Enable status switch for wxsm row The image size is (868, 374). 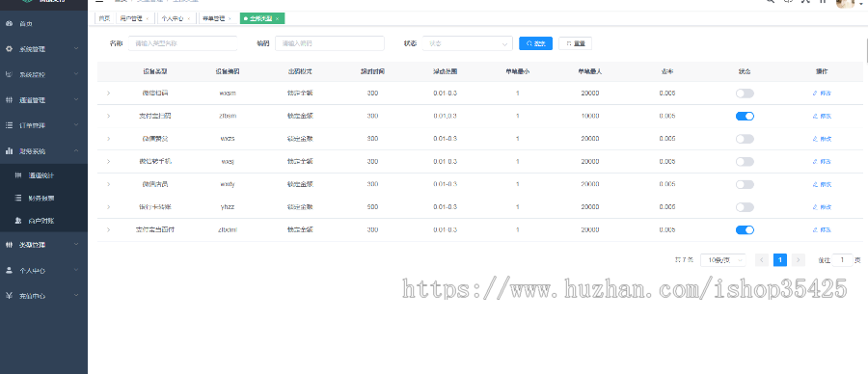[x=745, y=93]
